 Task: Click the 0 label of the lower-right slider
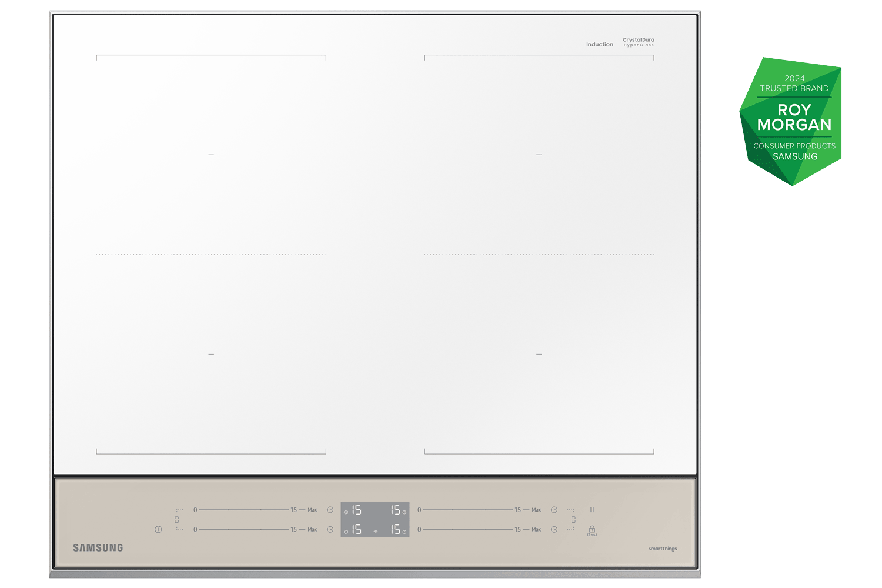point(419,530)
